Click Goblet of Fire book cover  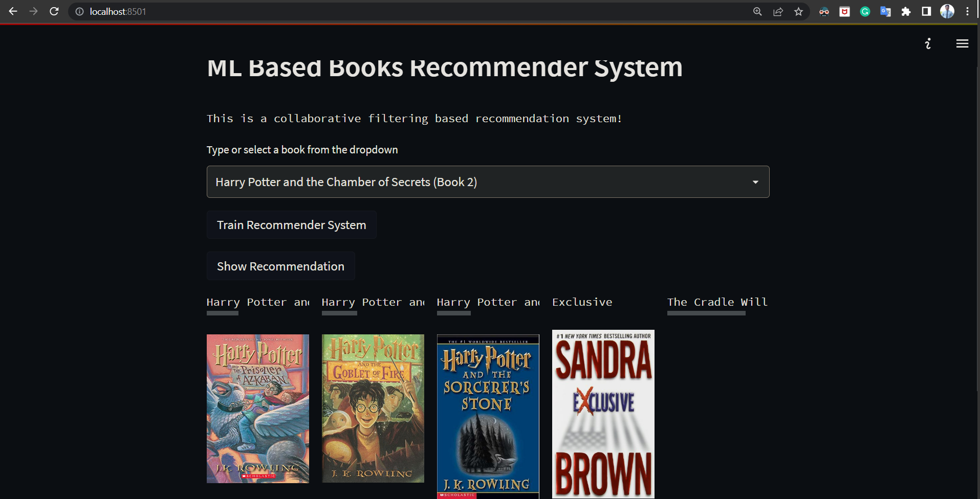point(373,409)
